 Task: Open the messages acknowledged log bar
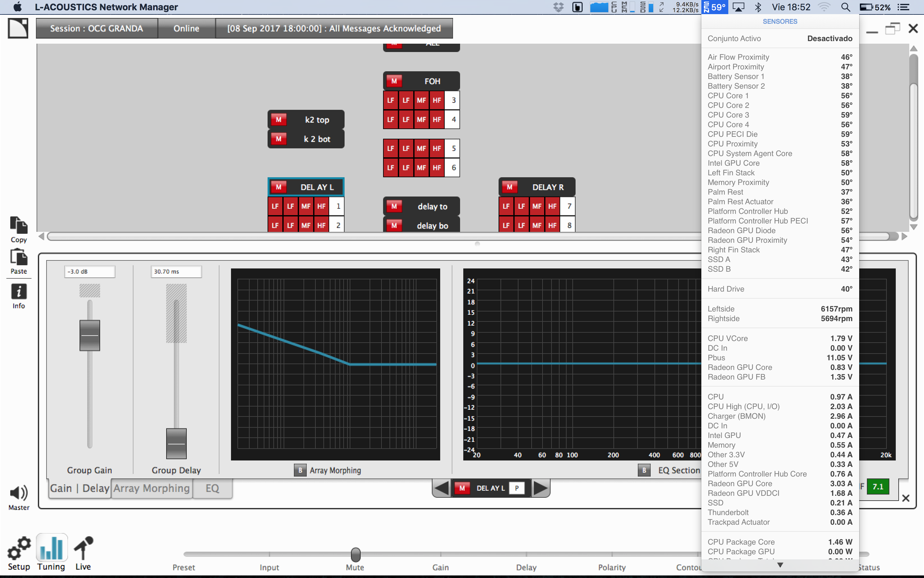(x=334, y=28)
